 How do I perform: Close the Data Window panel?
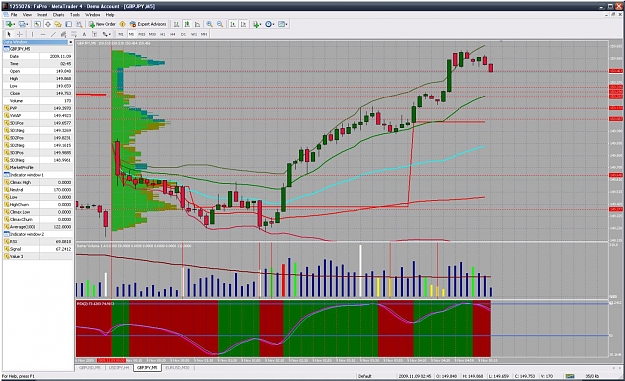pyautogui.click(x=71, y=42)
